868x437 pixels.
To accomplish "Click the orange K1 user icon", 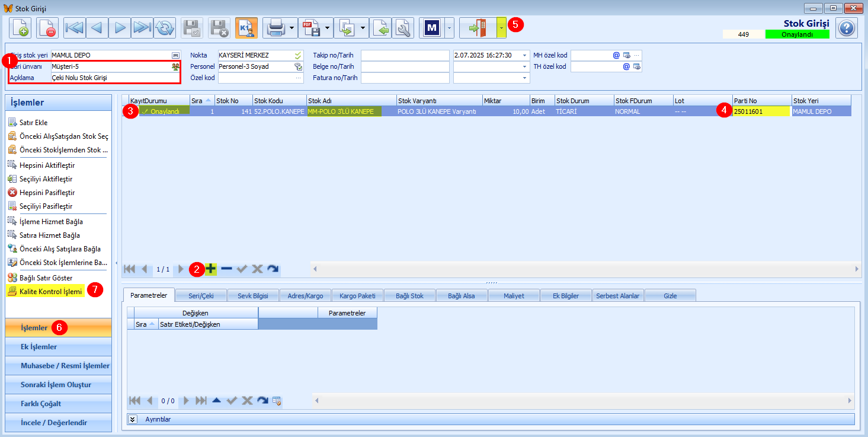I will coord(246,28).
